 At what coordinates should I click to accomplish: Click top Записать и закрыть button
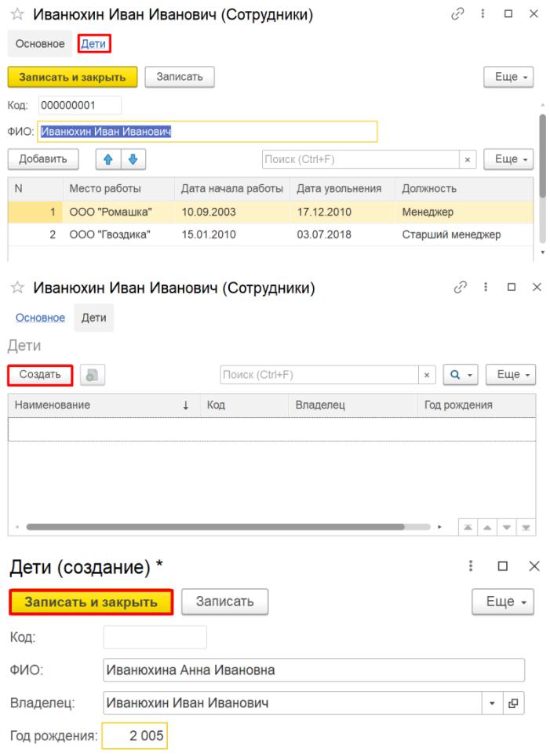pyautogui.click(x=72, y=77)
